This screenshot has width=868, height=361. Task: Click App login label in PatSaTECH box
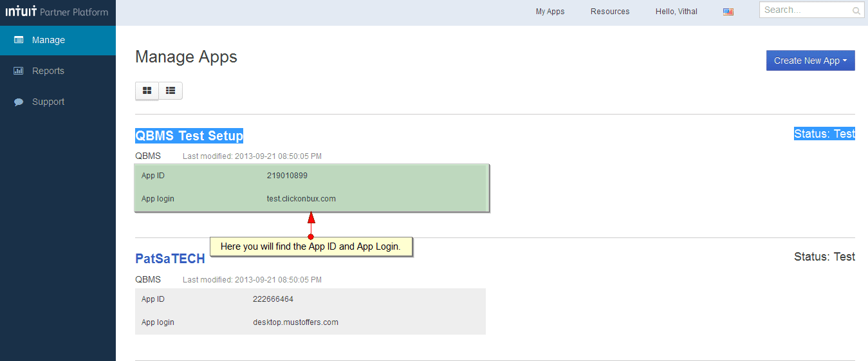point(158,322)
